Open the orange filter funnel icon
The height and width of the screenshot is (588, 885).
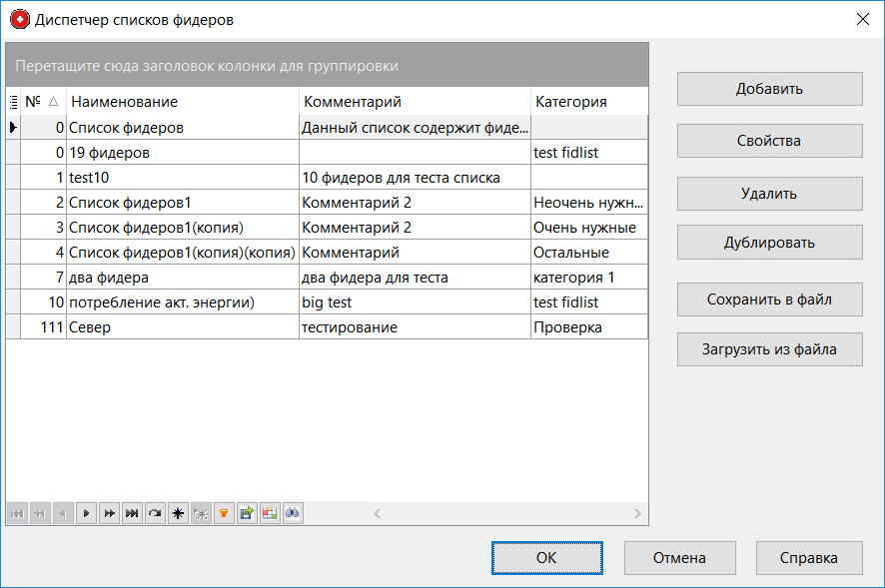pos(224,513)
